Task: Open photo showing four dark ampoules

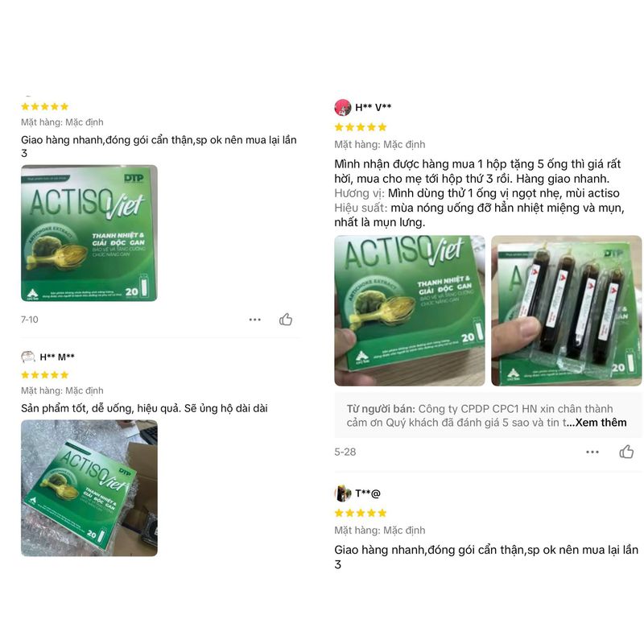Action: (567, 311)
